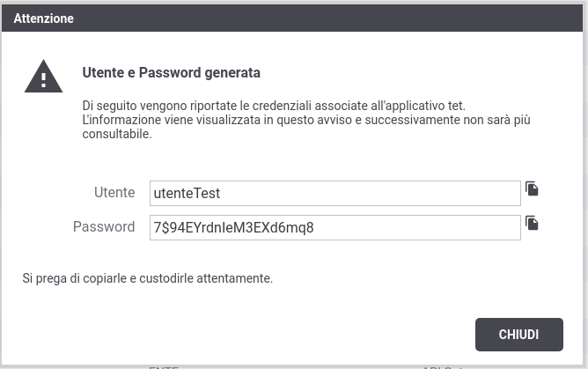The width and height of the screenshot is (588, 369).
Task: Click the word 'consultabile.' in the message
Action: [117, 134]
